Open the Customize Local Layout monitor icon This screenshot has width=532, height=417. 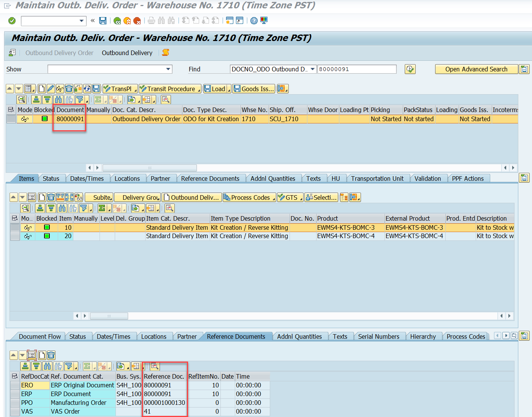[264, 21]
